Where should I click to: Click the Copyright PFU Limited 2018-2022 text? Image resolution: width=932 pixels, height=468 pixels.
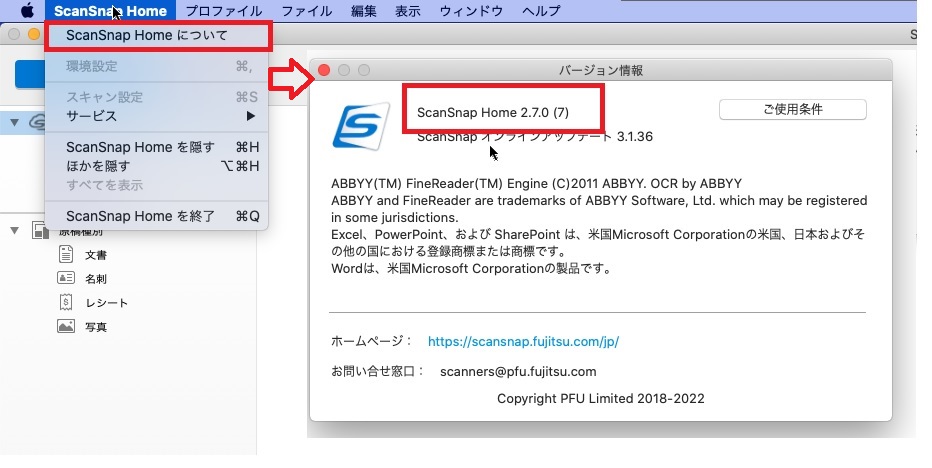tap(600, 398)
